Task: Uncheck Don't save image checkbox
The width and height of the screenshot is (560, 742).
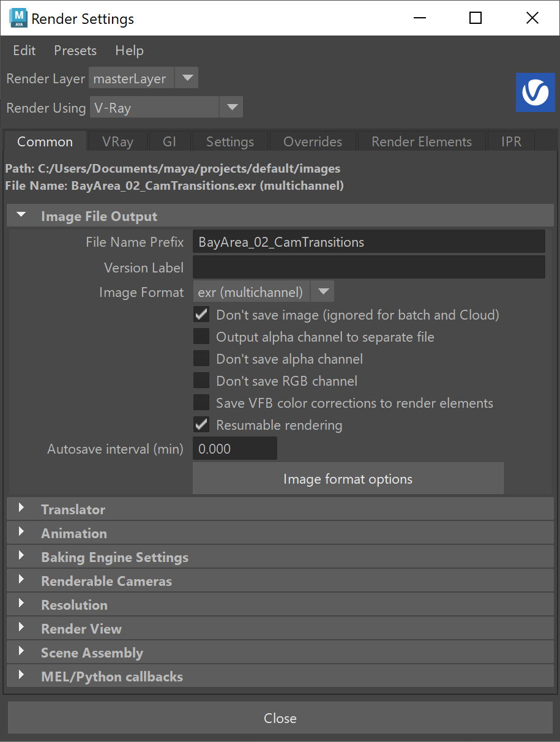Action: coord(201,315)
